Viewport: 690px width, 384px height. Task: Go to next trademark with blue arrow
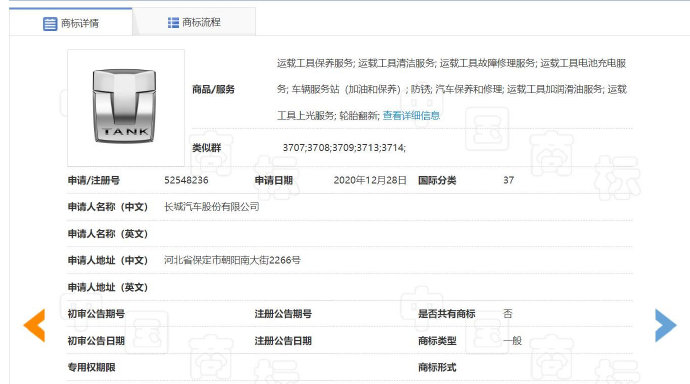[665, 325]
